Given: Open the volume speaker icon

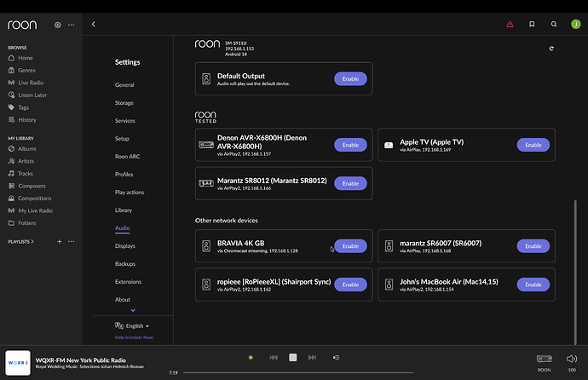Looking at the screenshot, I should 572,359.
